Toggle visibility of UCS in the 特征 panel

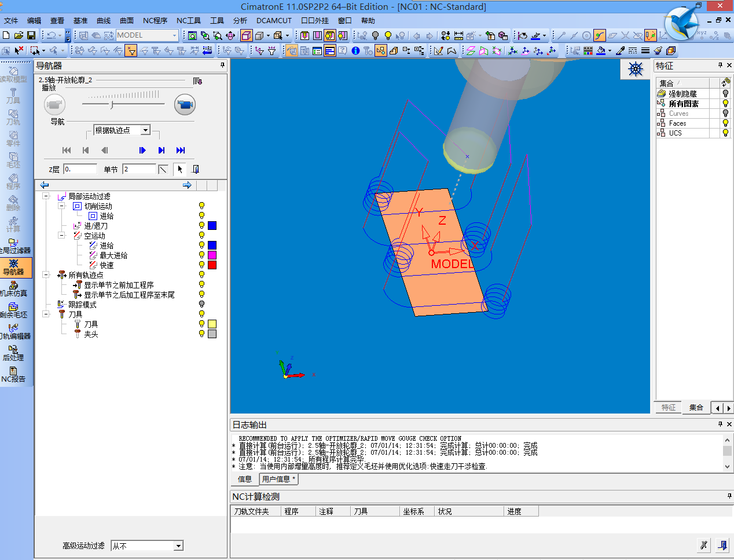pos(725,133)
